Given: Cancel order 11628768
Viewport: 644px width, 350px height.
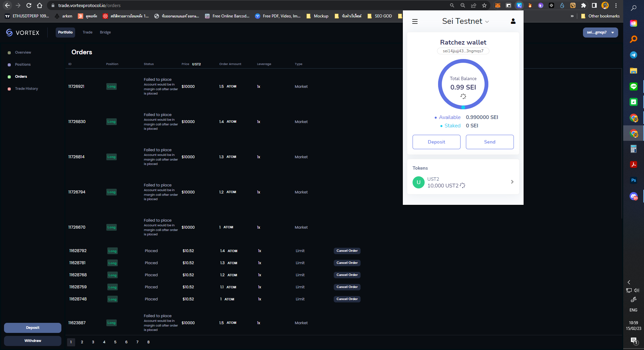Looking at the screenshot, I should point(347,275).
